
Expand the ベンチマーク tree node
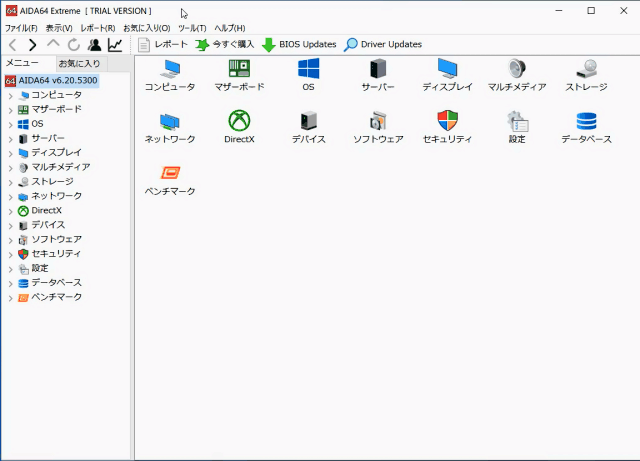click(11, 298)
